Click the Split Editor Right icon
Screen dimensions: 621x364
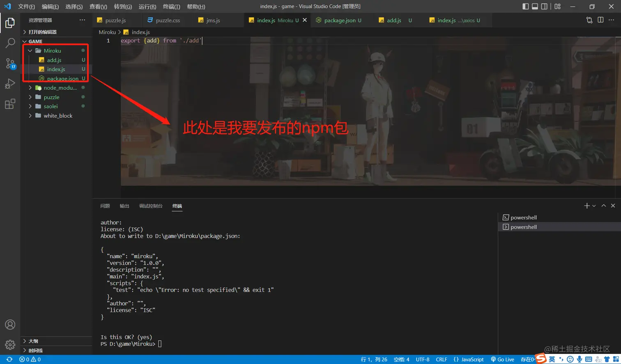point(600,20)
